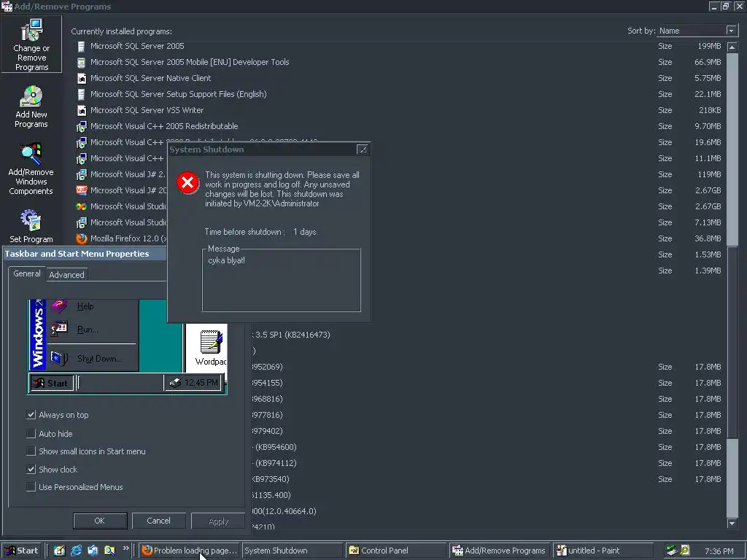Enable Auto hide checkbox
Image resolution: width=747 pixels, height=560 pixels.
point(31,433)
